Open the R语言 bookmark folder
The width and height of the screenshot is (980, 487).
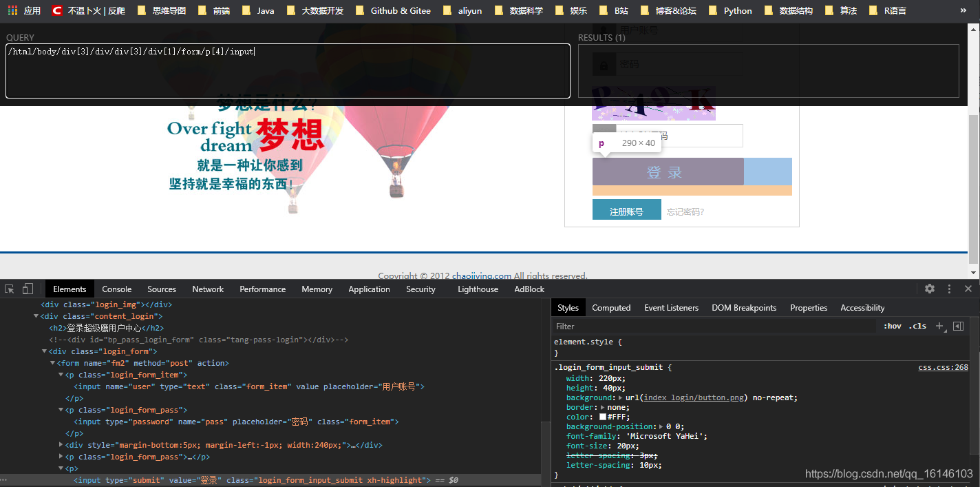887,11
